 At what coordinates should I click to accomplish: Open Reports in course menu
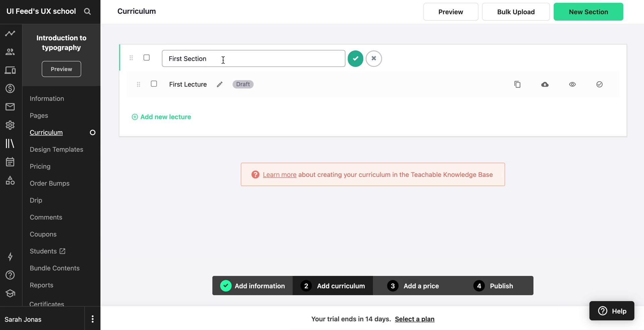(42, 285)
